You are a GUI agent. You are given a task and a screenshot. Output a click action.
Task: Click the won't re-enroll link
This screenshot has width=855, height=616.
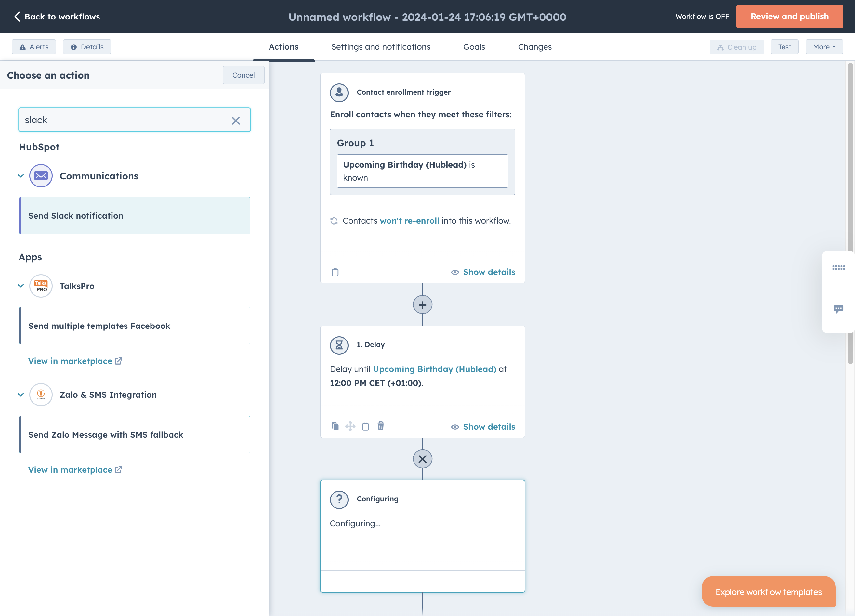point(409,221)
